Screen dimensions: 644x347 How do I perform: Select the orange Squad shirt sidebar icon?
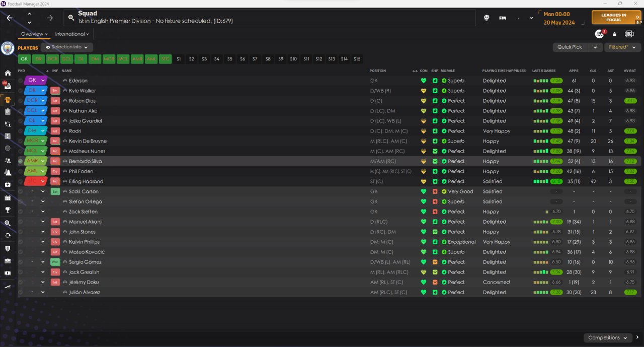pos(8,99)
